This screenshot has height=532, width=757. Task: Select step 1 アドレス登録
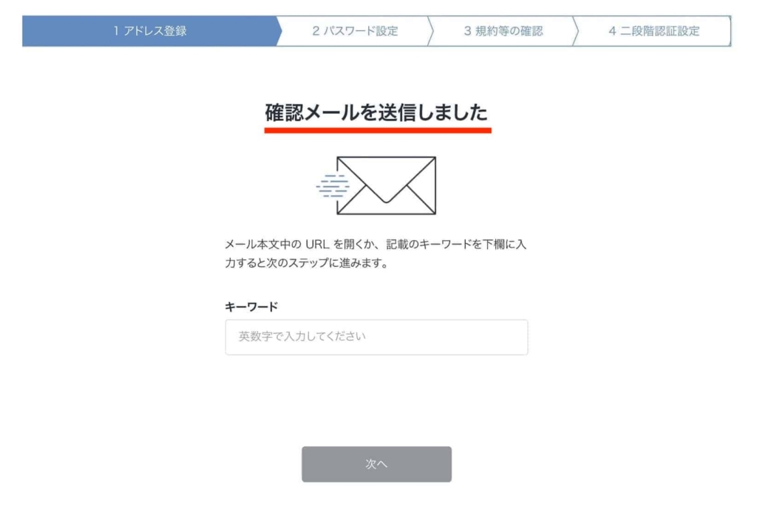tap(150, 31)
